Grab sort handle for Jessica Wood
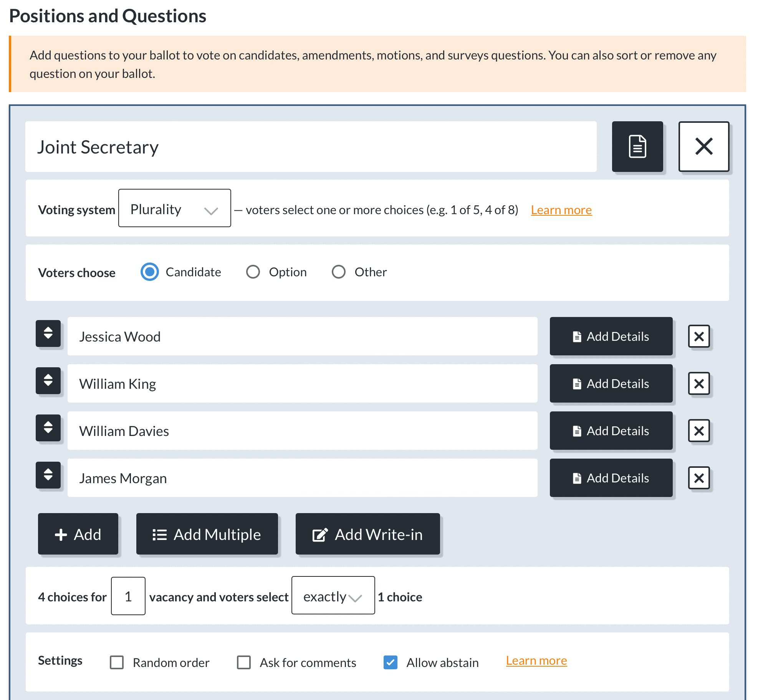The height and width of the screenshot is (700, 758). pyautogui.click(x=48, y=333)
